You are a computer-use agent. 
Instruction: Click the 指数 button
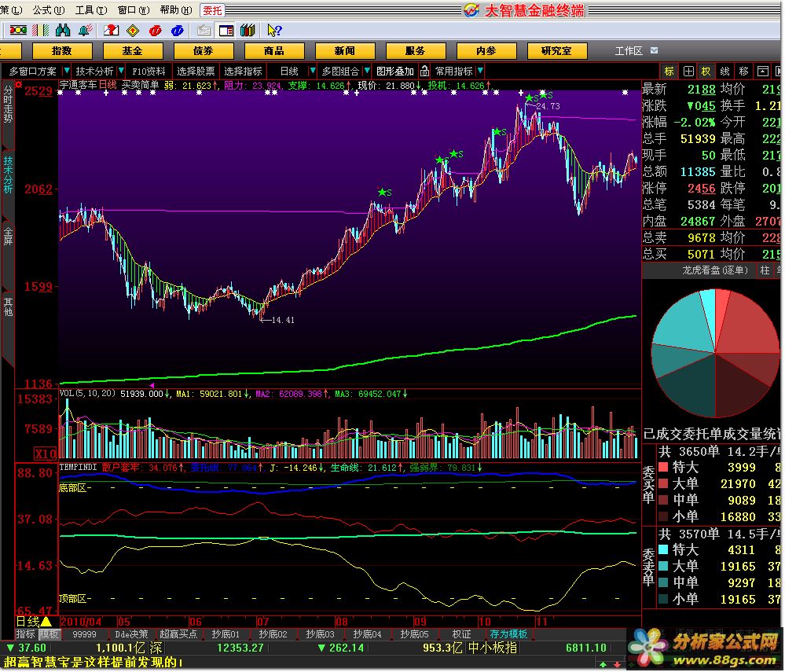tap(62, 50)
